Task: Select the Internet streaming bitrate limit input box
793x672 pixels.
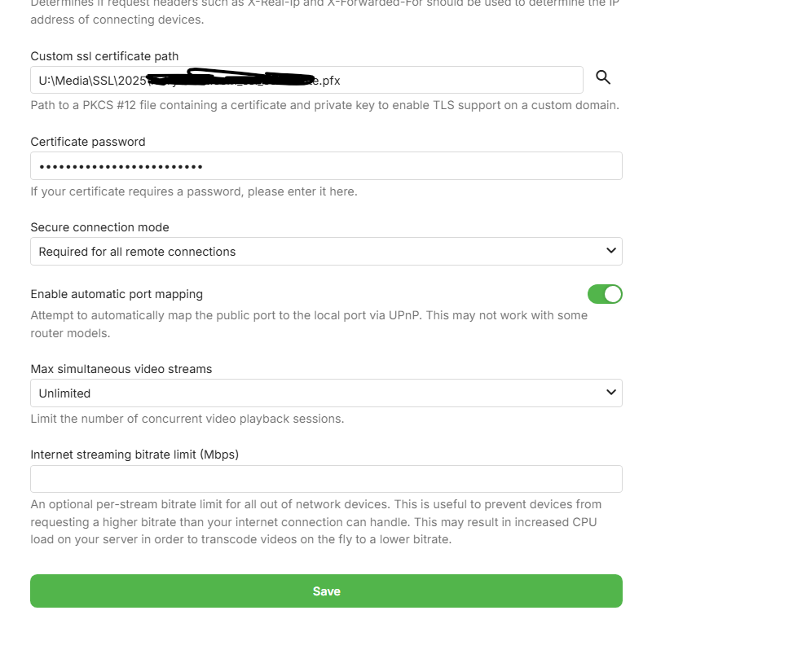Action: point(326,479)
